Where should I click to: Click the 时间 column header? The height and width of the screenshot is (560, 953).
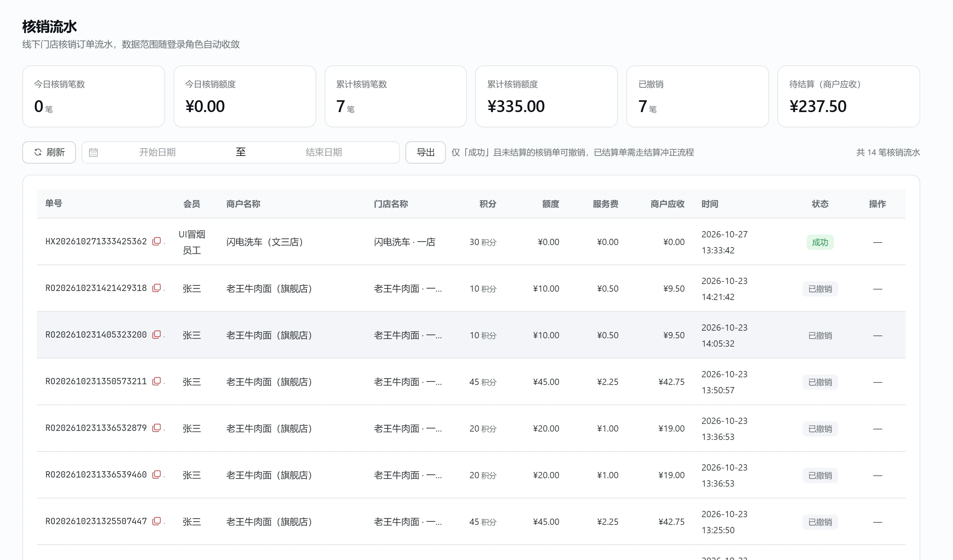coord(710,204)
